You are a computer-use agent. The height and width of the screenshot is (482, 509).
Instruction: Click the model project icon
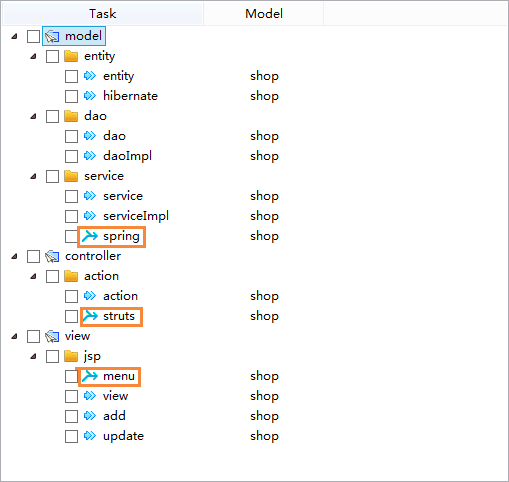[x=52, y=36]
